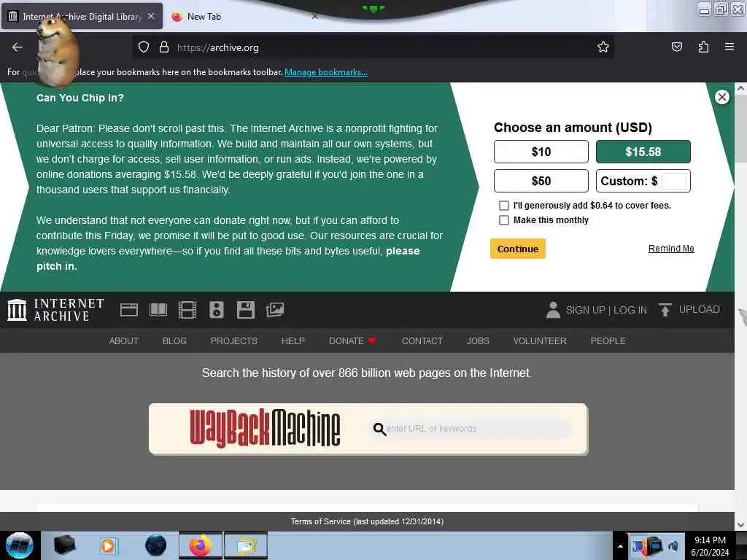Select the $50 donation amount

541,181
